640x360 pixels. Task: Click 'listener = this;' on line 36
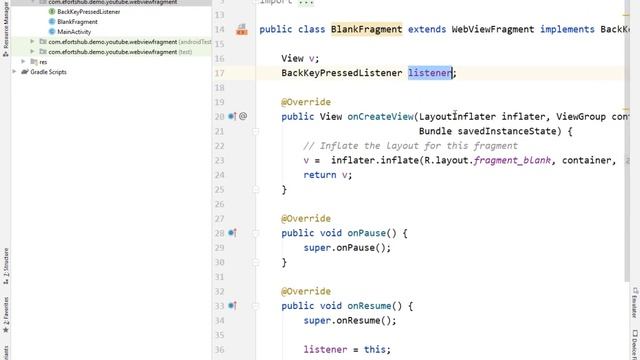tap(347, 349)
